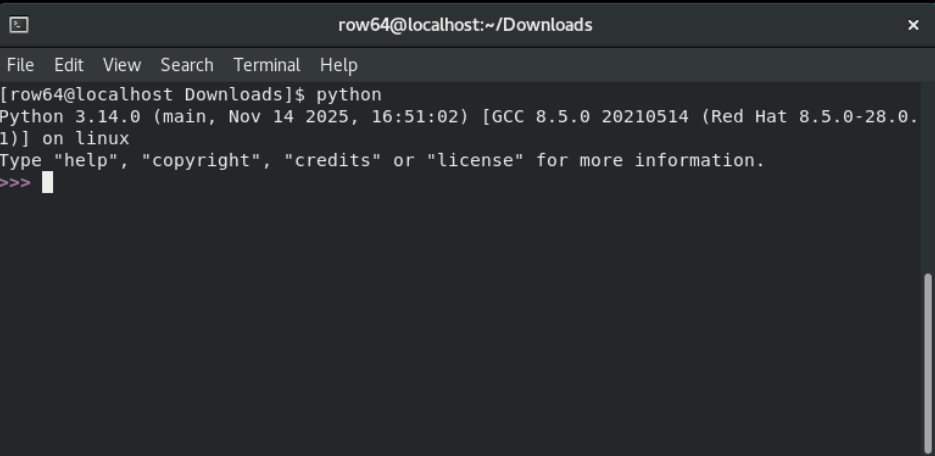This screenshot has height=456, width=935.
Task: Click the vertical scrollbar thumb
Action: point(927,360)
